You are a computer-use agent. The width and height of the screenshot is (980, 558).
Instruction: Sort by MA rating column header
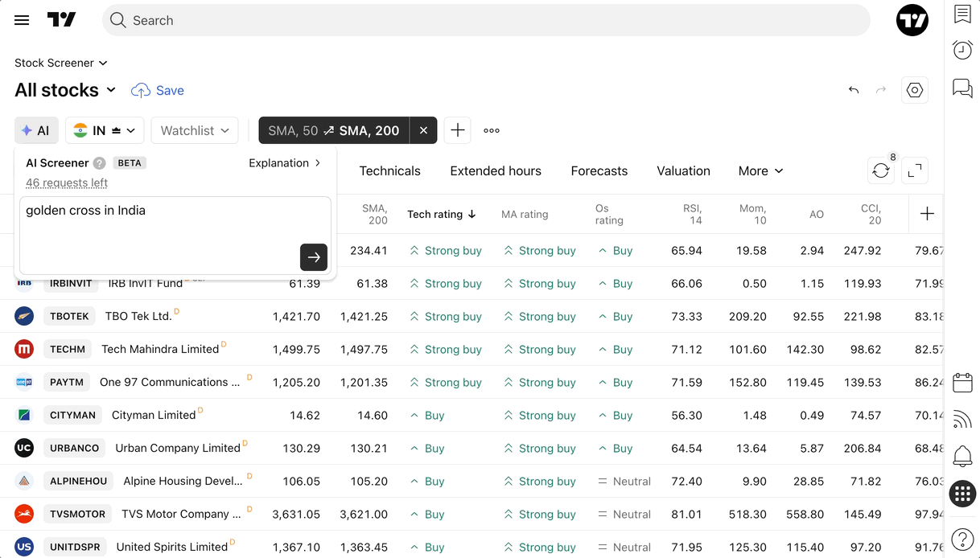tap(525, 214)
